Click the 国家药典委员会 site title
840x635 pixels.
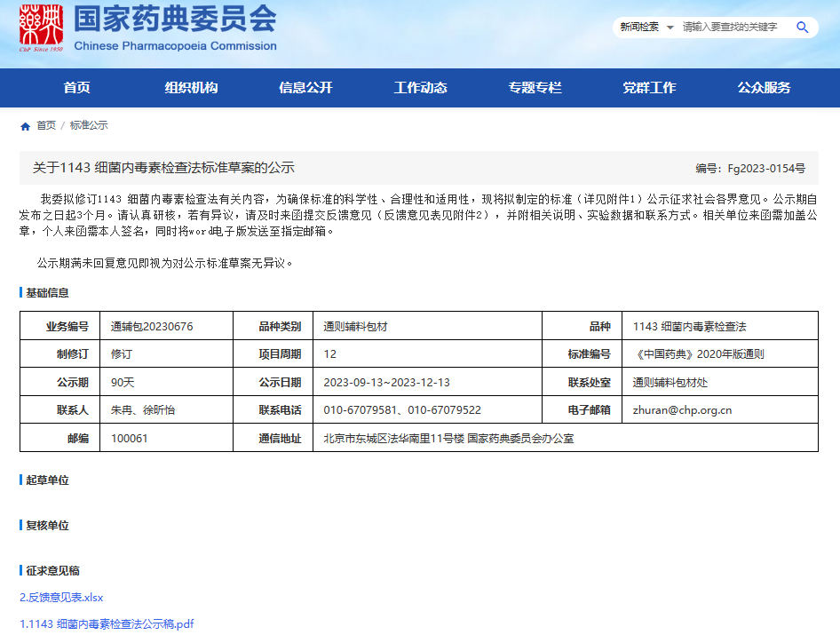point(175,19)
